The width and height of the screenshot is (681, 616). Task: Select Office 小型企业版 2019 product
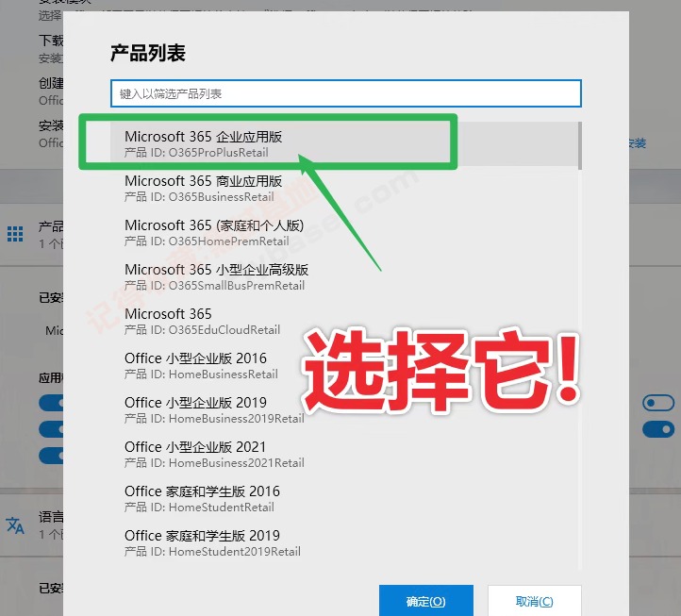[x=344, y=409]
